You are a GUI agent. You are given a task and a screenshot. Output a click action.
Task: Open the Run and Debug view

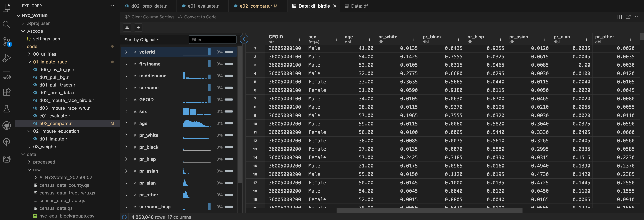coord(6,58)
